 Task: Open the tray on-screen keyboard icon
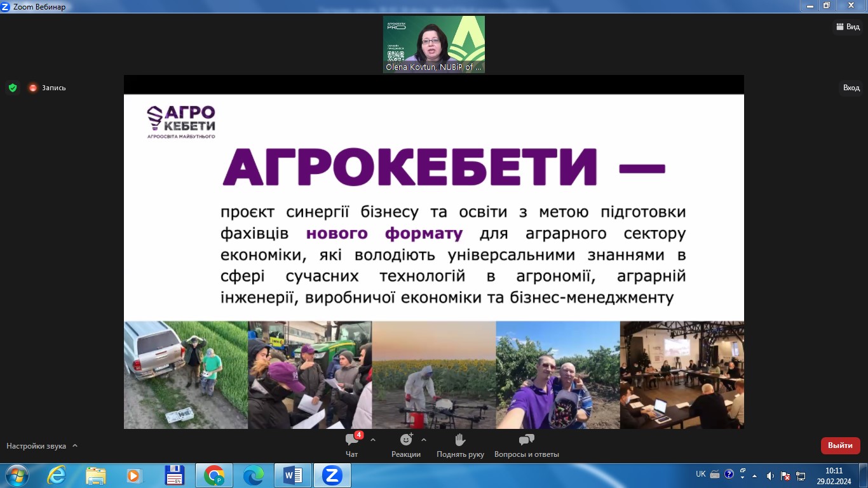(715, 474)
